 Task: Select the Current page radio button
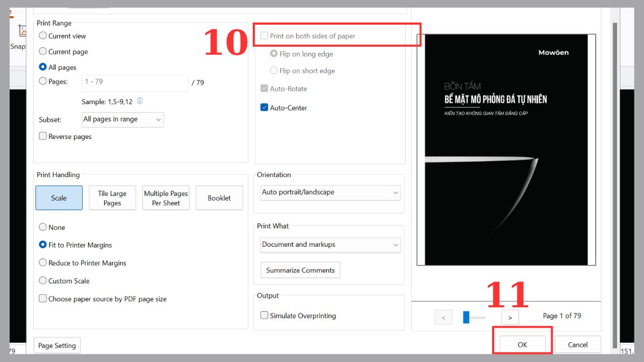(43, 51)
